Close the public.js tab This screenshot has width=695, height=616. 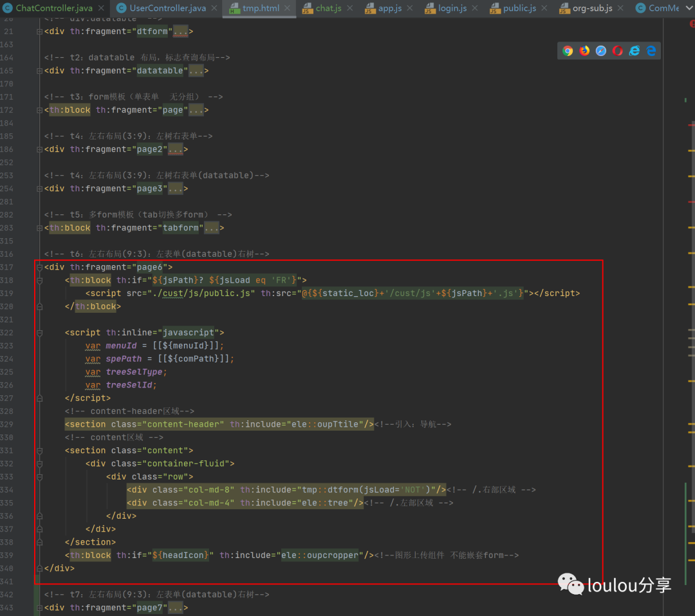(x=545, y=8)
